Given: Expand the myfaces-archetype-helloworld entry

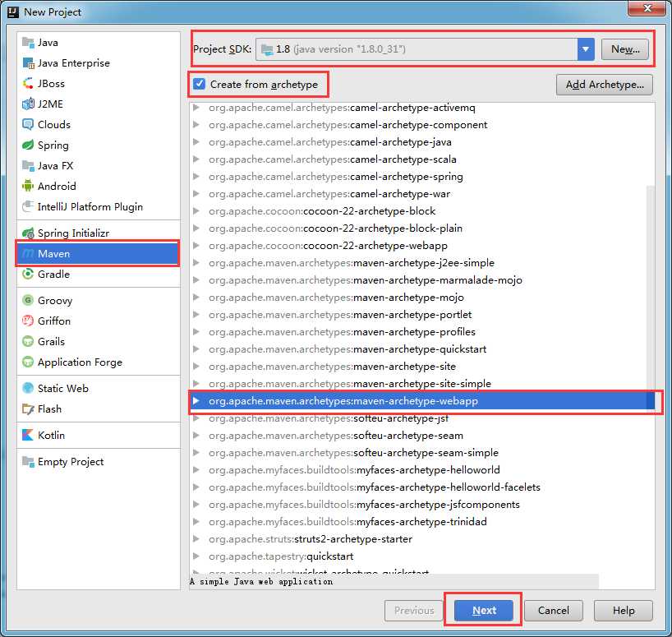Looking at the screenshot, I should tap(196, 470).
